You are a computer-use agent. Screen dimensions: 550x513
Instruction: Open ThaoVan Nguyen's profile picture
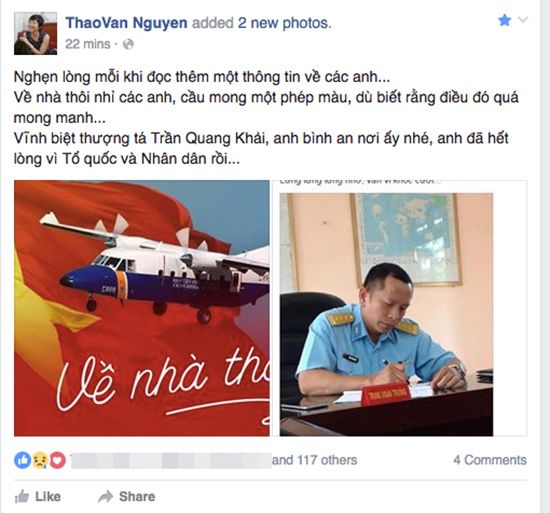pyautogui.click(x=35, y=33)
